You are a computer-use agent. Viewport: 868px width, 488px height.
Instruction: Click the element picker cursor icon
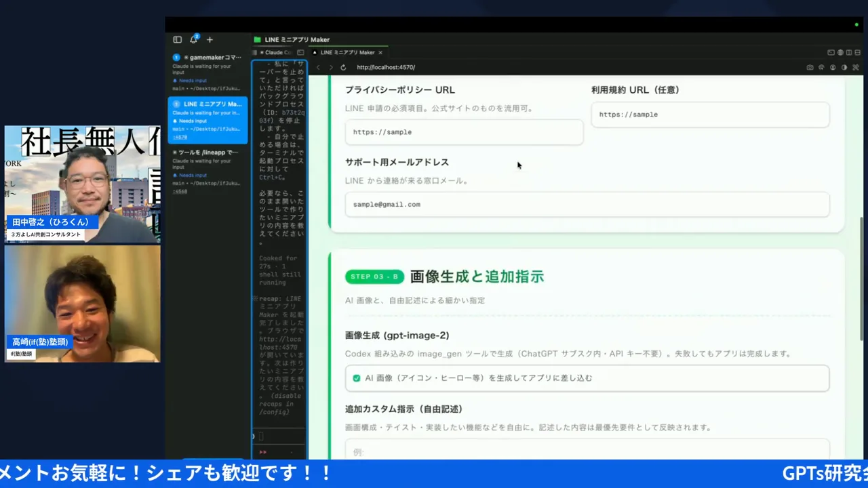click(821, 67)
